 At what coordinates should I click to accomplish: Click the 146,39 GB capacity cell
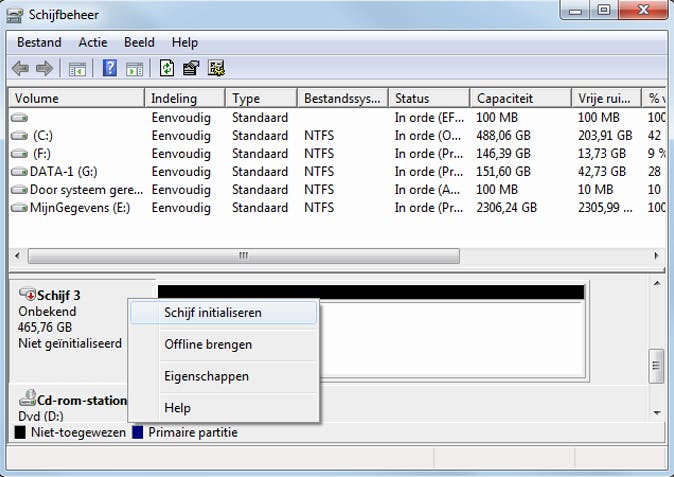(503, 154)
